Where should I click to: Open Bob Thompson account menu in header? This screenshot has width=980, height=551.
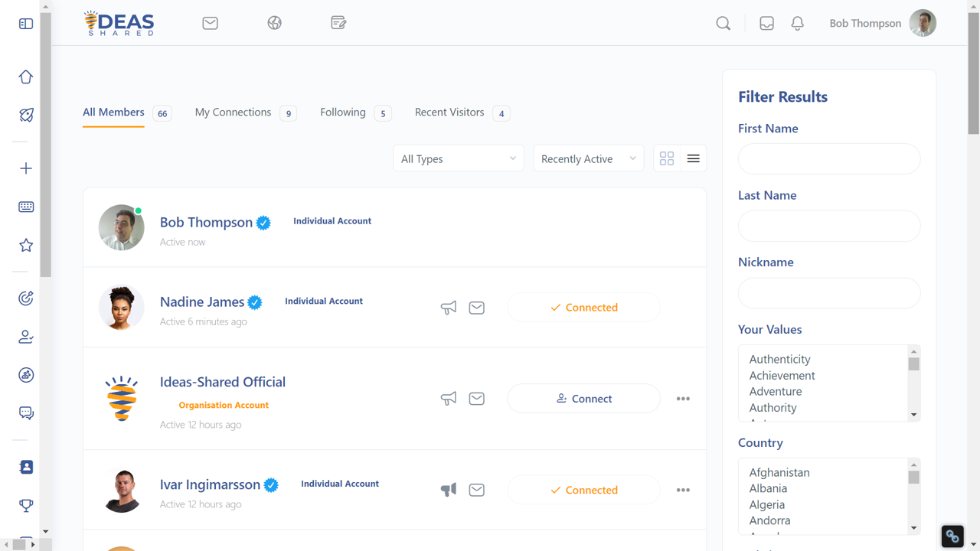882,24
